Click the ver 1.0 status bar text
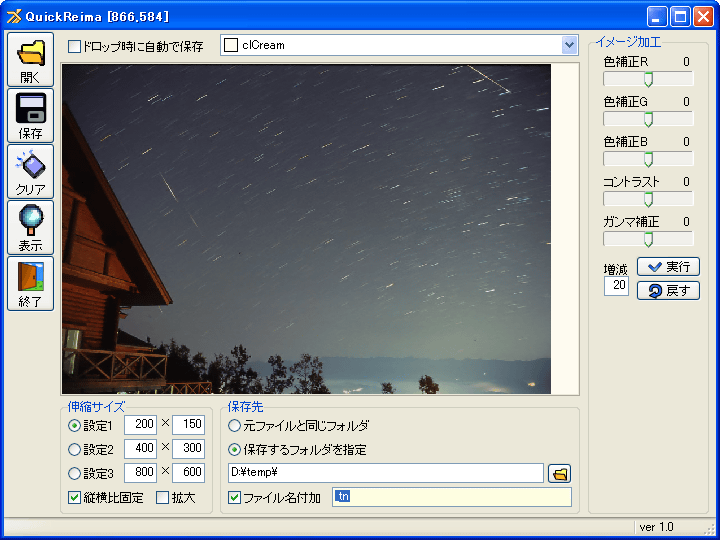The image size is (720, 540). click(x=656, y=527)
